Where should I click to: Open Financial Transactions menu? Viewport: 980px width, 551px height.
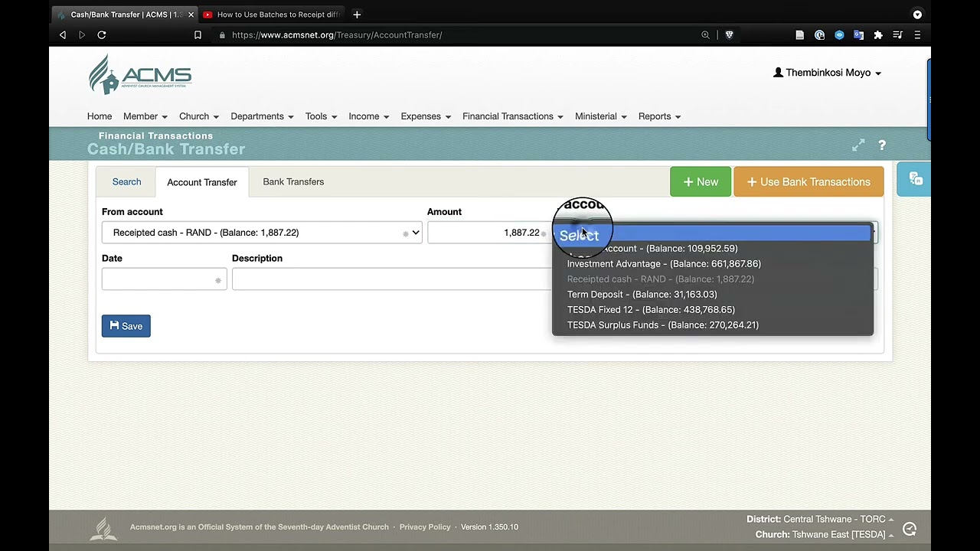click(x=513, y=116)
